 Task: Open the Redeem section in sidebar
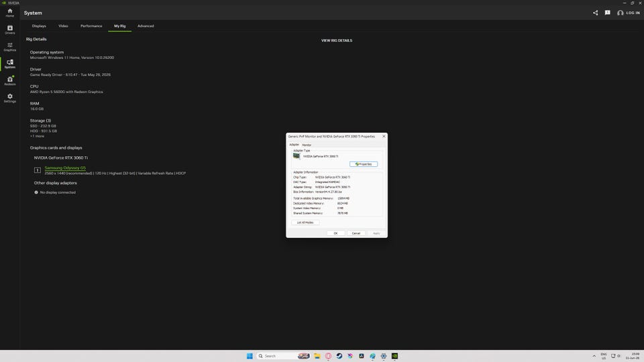coord(10,81)
